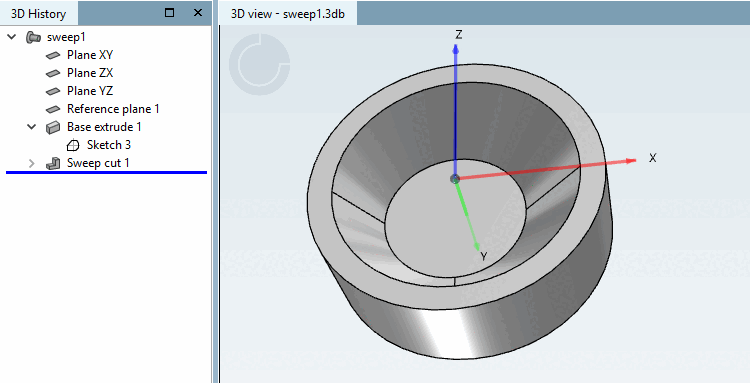This screenshot has height=383, width=750.
Task: Select Plane XY in the history tree
Action: 90,55
